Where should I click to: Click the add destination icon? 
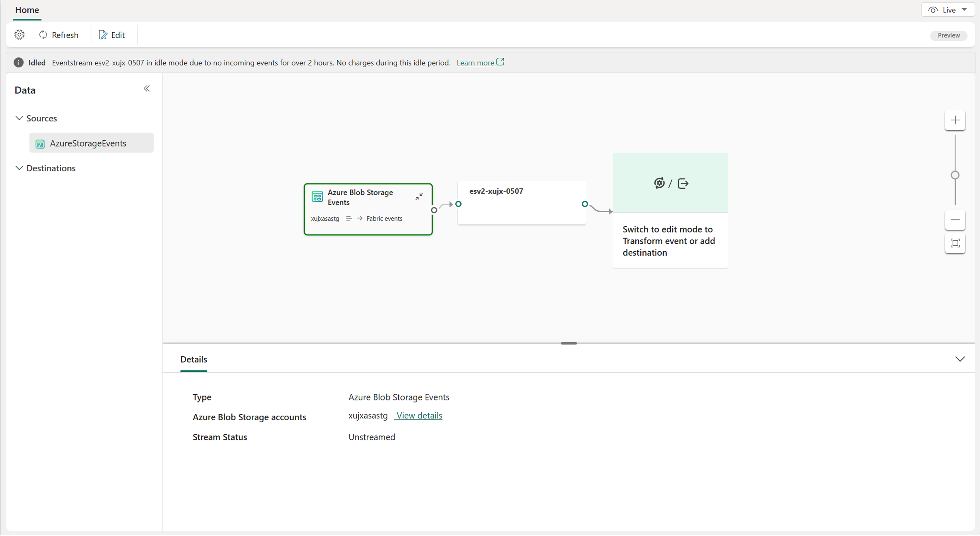click(683, 184)
